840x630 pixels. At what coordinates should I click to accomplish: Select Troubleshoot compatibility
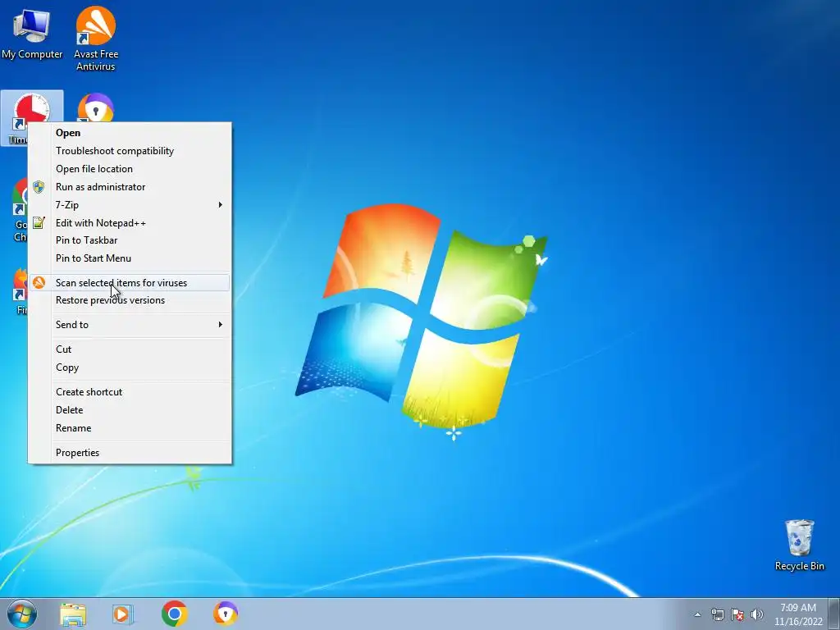[130, 151]
